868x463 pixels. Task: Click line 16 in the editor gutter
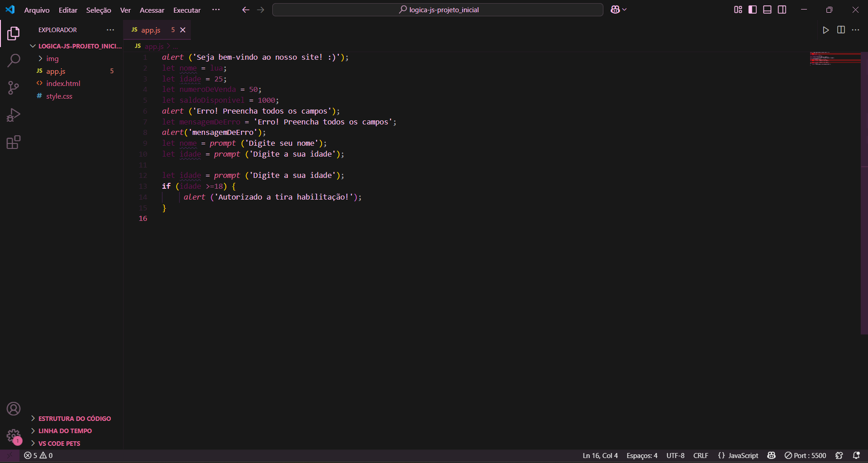pos(143,219)
